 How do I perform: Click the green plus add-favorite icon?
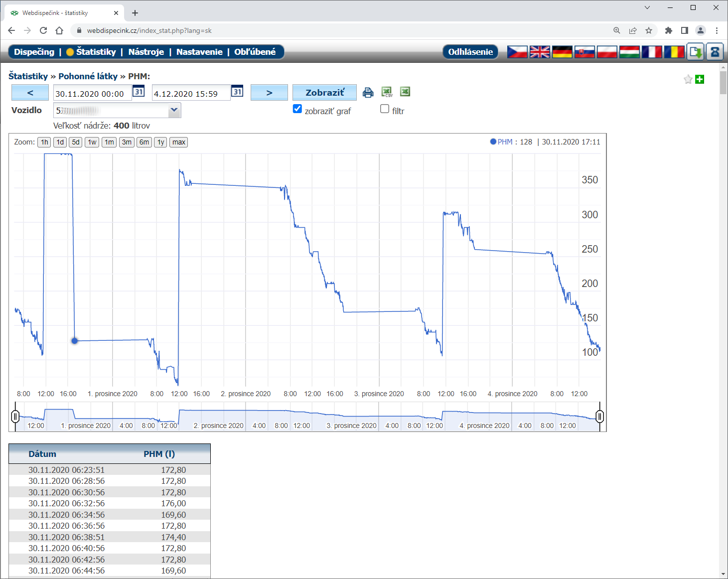700,79
